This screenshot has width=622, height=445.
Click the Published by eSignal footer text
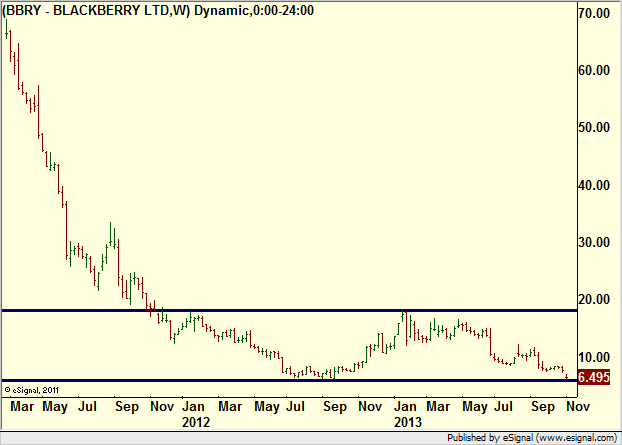pos(532,438)
